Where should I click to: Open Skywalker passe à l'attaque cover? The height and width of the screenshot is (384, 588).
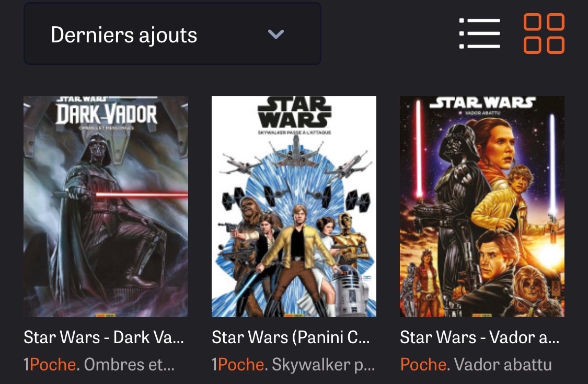[x=294, y=207]
